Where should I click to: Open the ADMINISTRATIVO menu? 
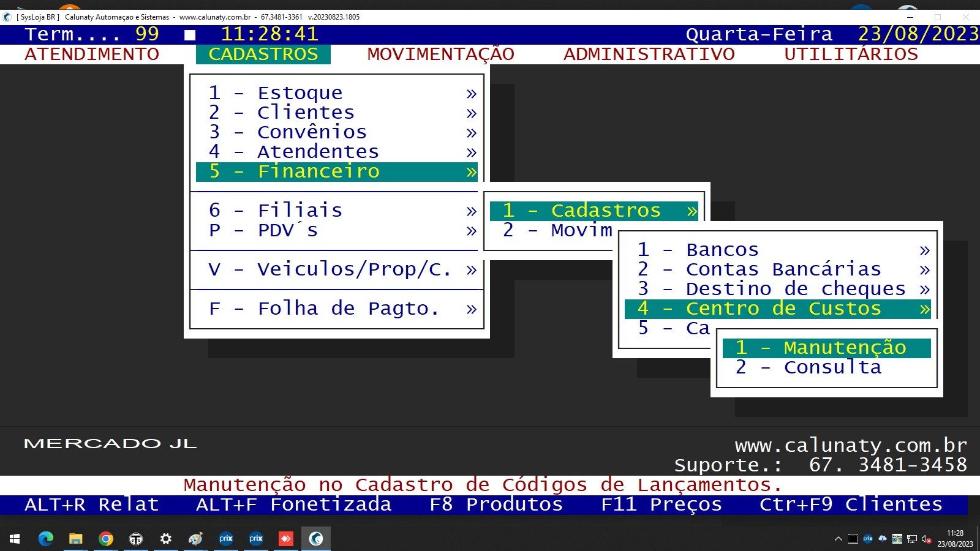[649, 54]
